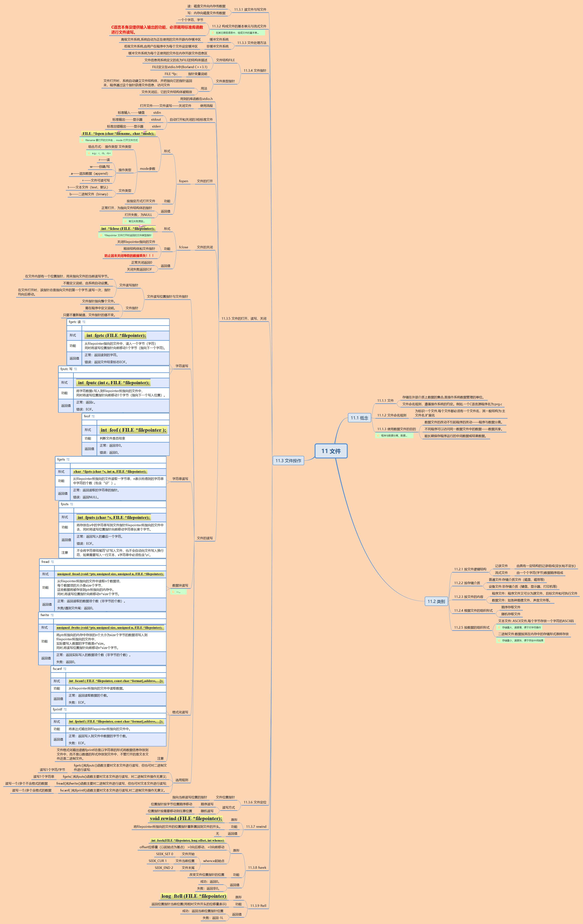Image resolution: width=583 pixels, height=924 pixels.
Task: Click the 11.3.5 文件的打开、读写、关闭 subtopic
Action: tap(244, 318)
